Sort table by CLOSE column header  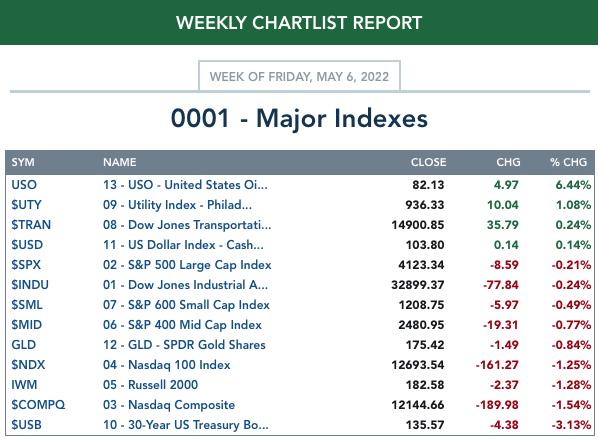click(428, 162)
